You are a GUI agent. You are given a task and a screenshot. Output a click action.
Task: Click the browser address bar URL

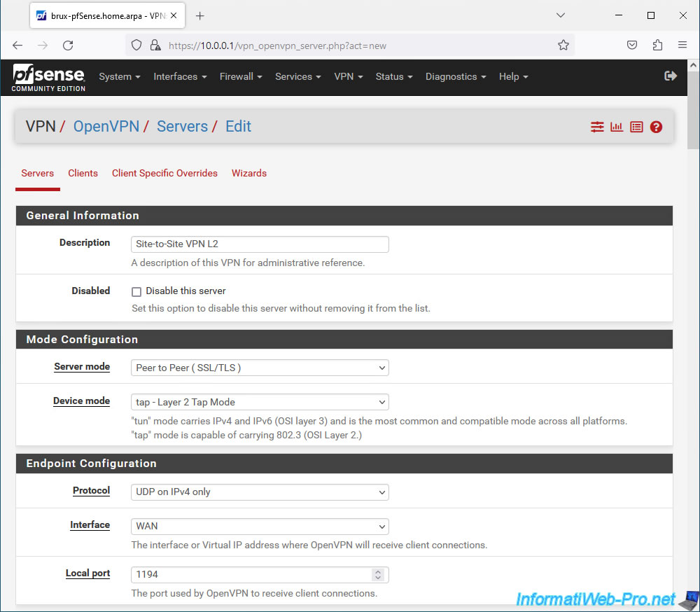pyautogui.click(x=276, y=46)
